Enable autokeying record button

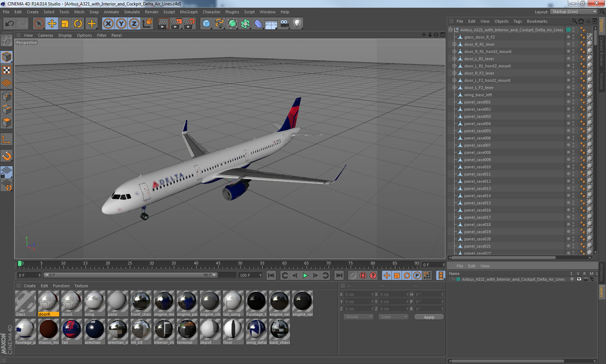tap(363, 275)
